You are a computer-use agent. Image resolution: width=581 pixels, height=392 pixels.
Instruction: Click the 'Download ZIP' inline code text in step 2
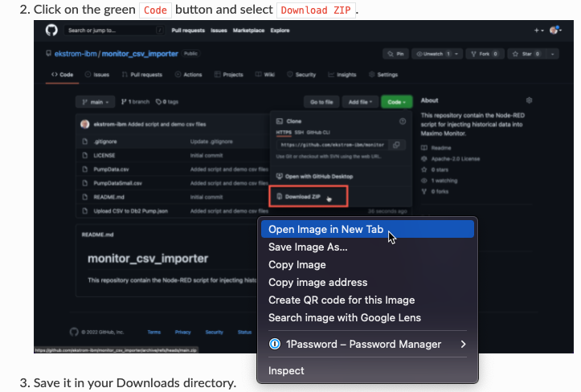(x=316, y=10)
